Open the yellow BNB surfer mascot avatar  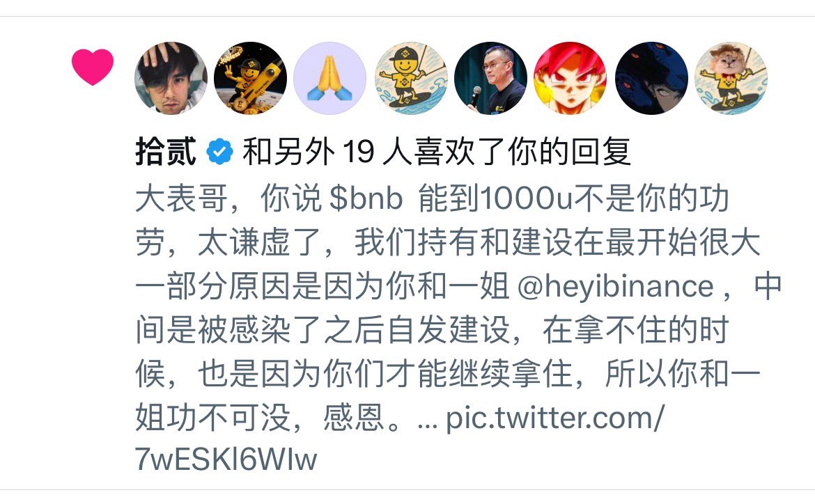point(411,78)
